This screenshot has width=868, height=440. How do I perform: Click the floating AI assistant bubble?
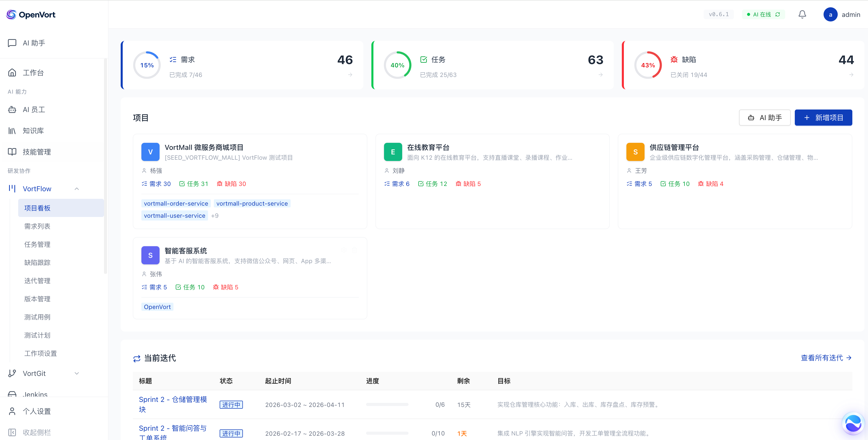coord(853,423)
